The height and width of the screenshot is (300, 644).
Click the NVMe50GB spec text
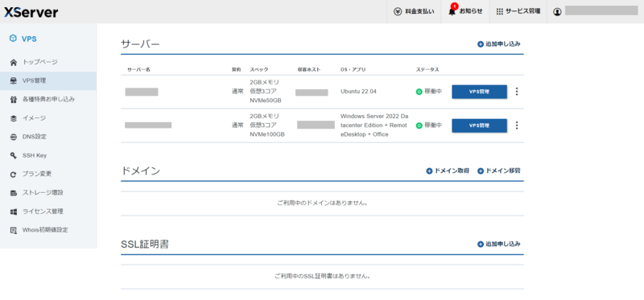click(x=266, y=101)
